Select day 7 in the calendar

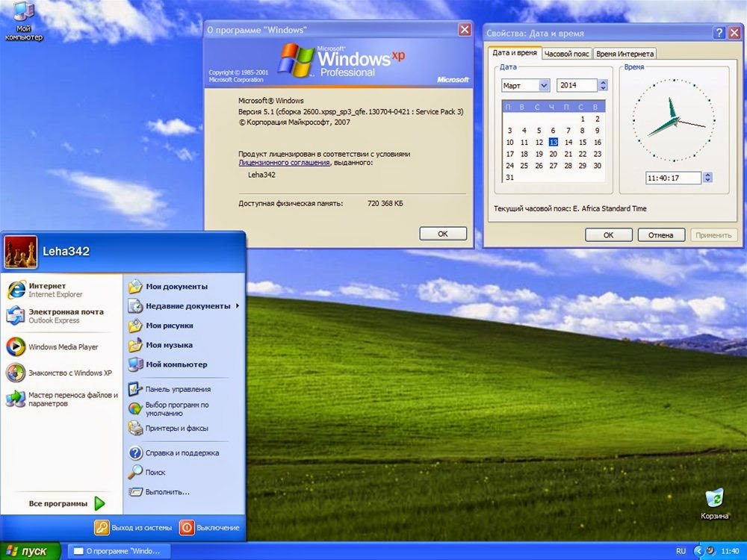[568, 131]
